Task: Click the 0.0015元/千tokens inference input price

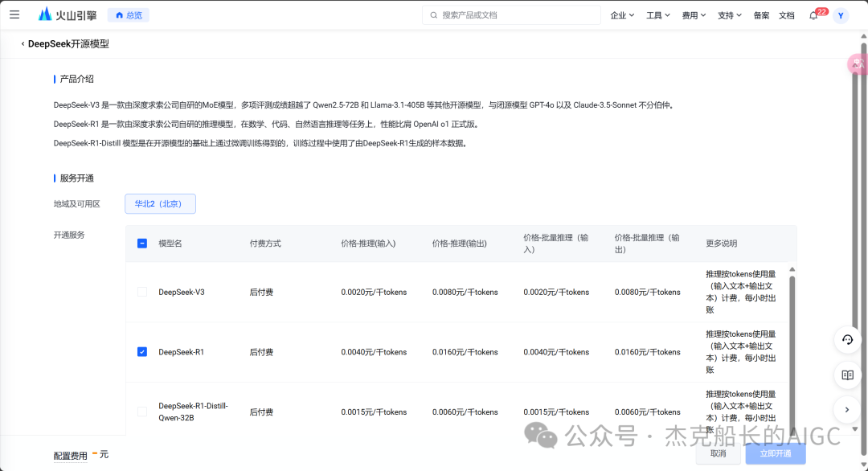Action: pos(374,412)
